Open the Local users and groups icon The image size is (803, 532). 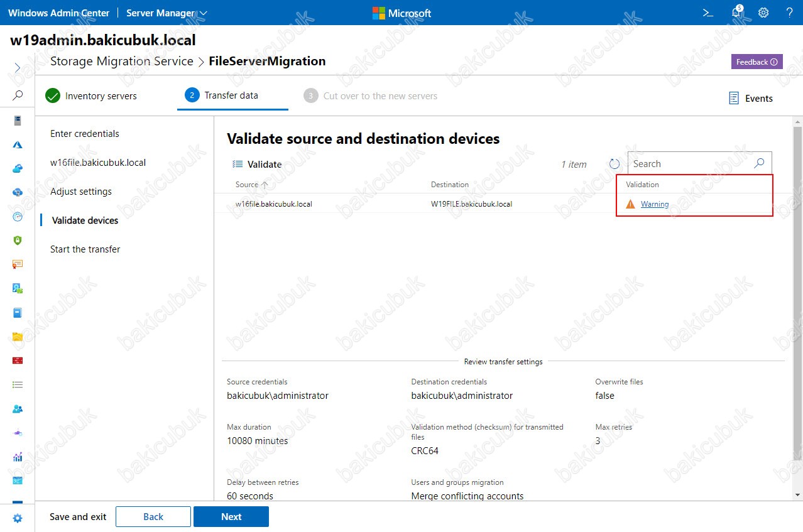[x=18, y=408]
